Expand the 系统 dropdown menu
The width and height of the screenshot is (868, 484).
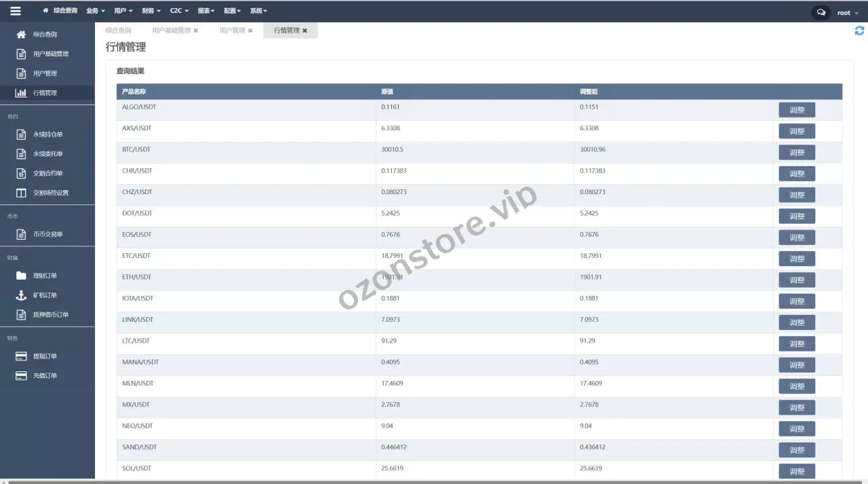click(258, 11)
